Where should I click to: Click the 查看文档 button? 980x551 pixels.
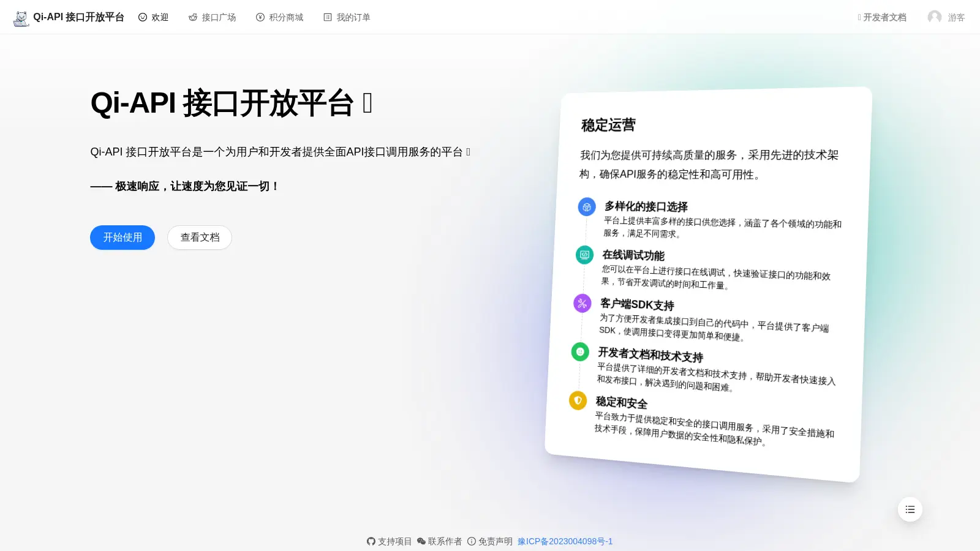(200, 238)
